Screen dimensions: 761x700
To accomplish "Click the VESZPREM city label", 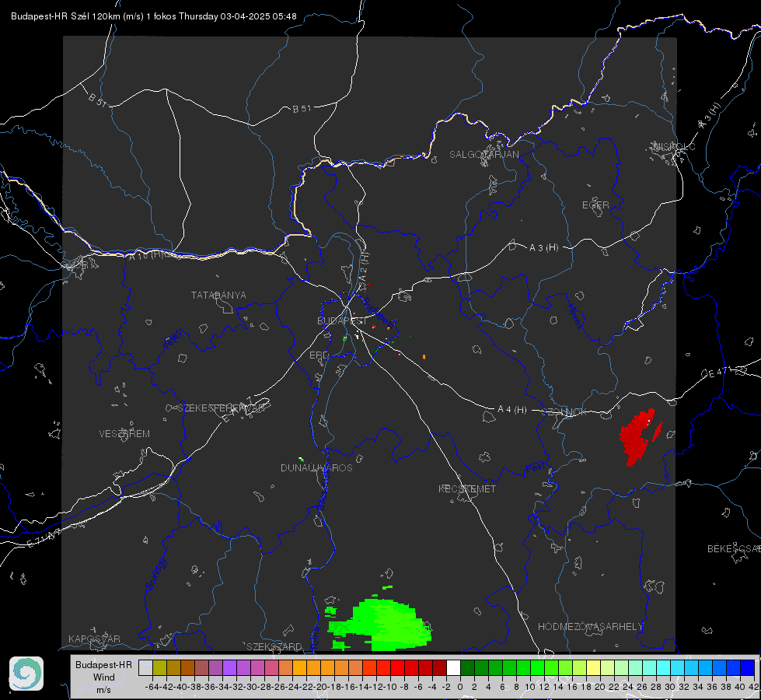I will point(124,434).
